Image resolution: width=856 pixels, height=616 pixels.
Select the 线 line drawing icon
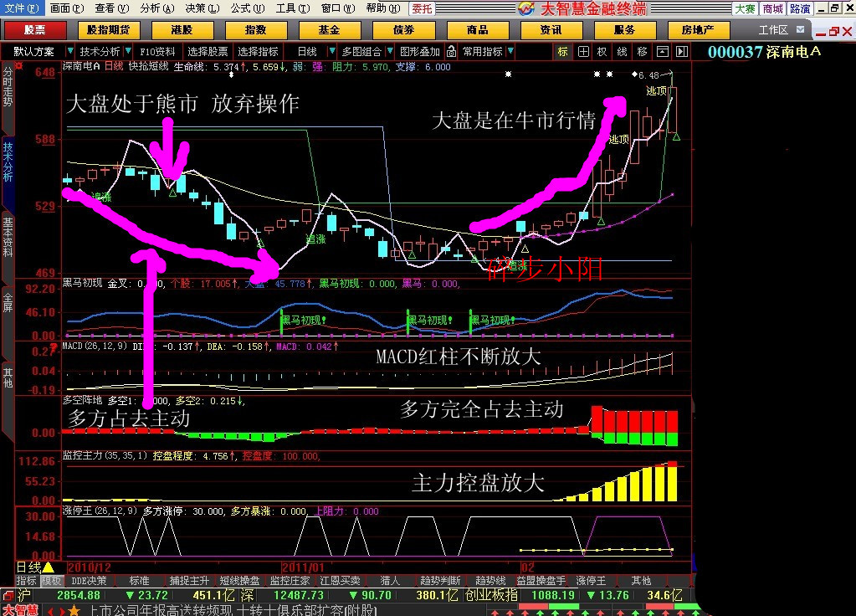623,51
